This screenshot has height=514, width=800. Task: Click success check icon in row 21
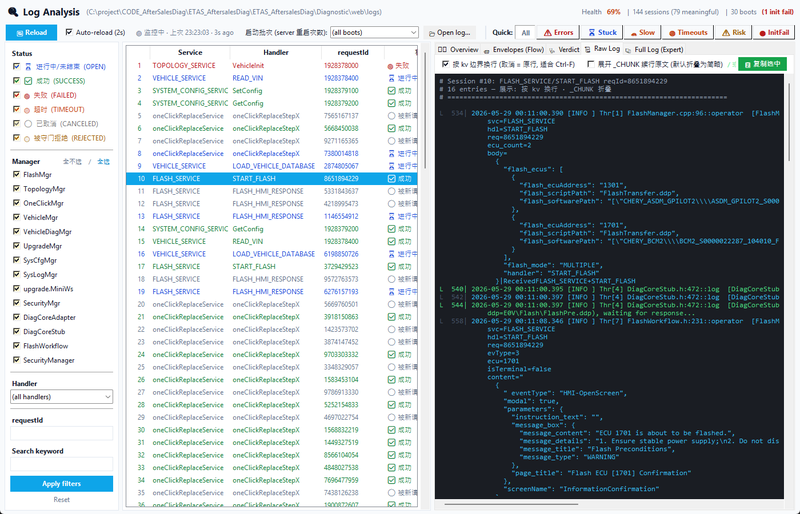[391, 317]
